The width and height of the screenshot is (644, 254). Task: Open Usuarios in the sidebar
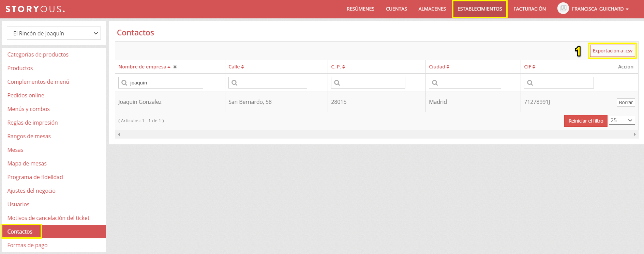(x=18, y=204)
